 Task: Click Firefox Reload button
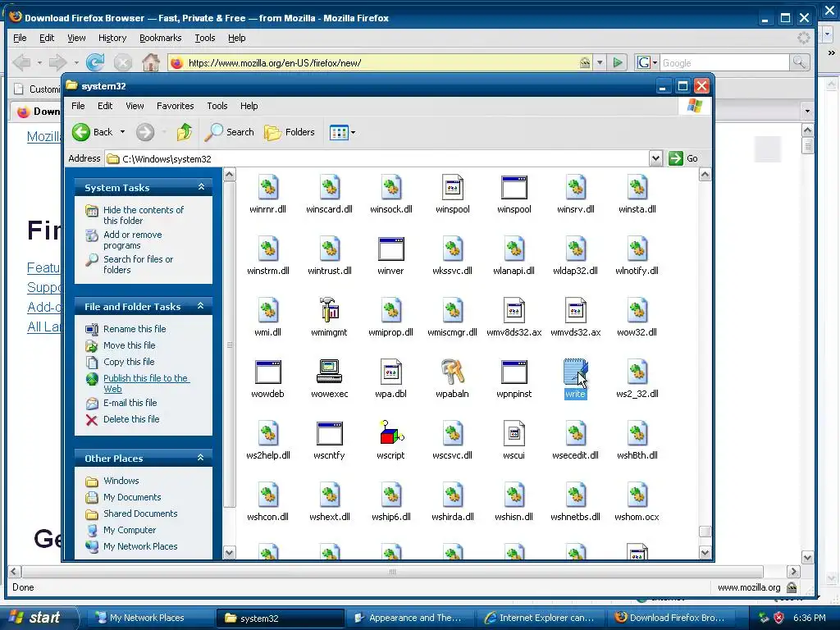pos(95,62)
